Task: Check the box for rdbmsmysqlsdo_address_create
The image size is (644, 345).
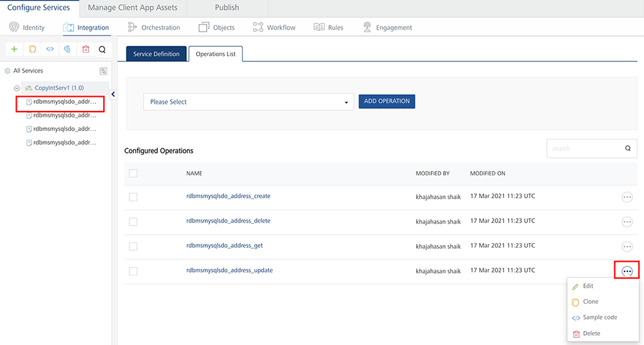Action: 133,197
